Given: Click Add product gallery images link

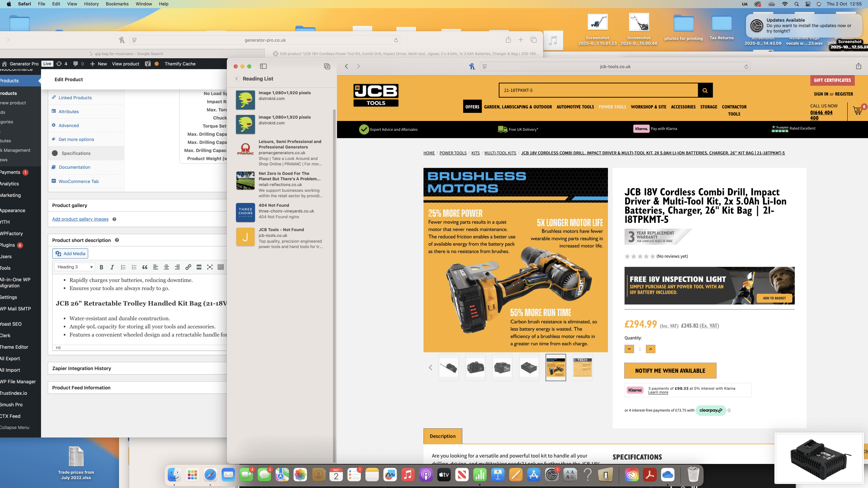Looking at the screenshot, I should point(80,219).
